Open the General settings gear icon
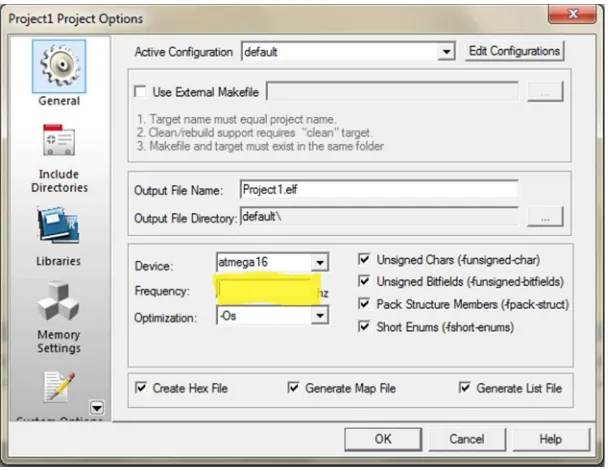This screenshot has height=470, width=608. 59,66
